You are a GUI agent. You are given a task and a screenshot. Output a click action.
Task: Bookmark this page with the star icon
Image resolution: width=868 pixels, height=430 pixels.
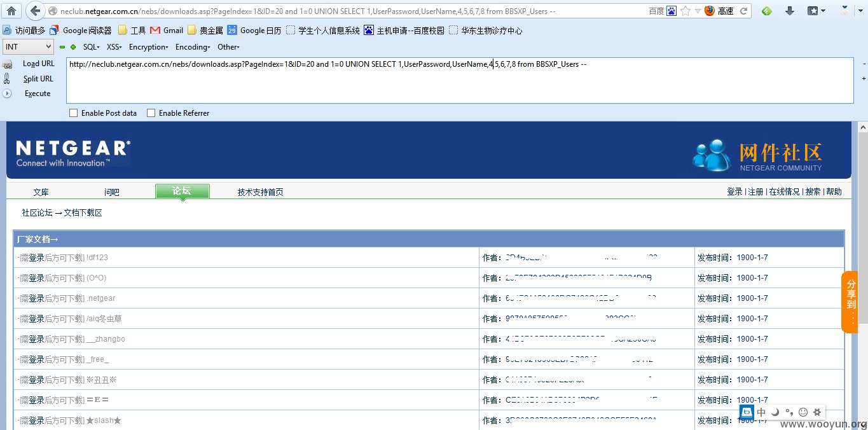coord(685,11)
